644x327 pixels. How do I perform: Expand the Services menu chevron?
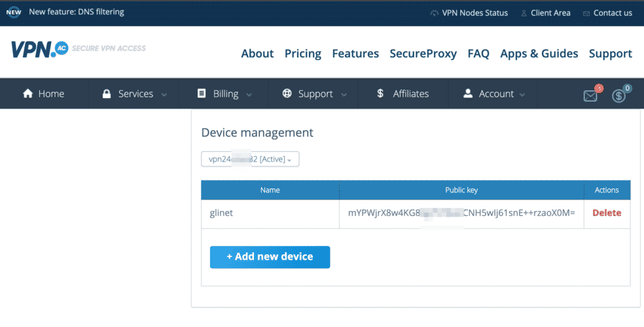point(164,95)
